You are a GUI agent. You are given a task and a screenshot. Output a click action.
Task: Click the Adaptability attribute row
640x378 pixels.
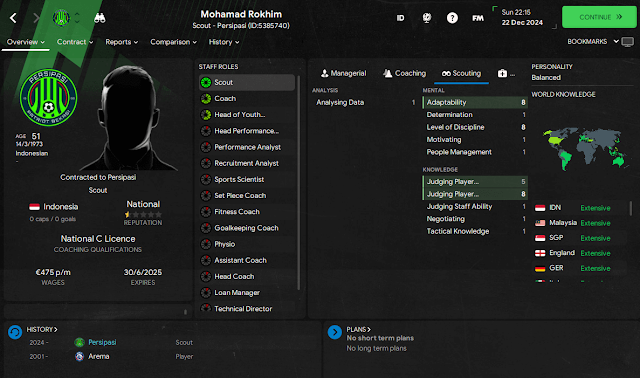(476, 102)
